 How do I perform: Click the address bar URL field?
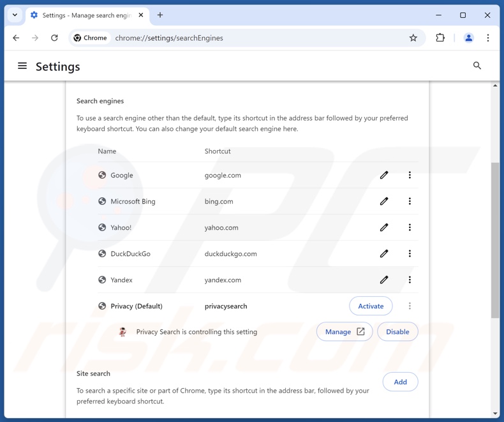pos(255,38)
